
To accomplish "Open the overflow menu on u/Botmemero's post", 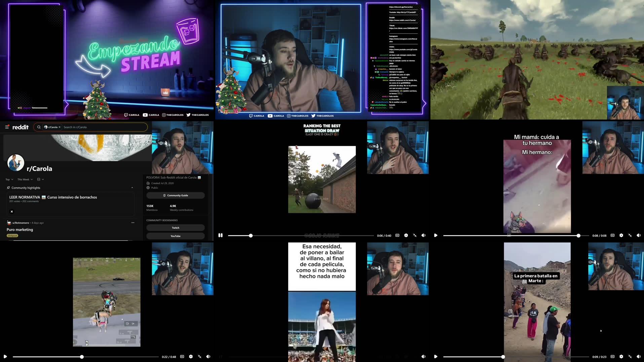I will (x=132, y=223).
